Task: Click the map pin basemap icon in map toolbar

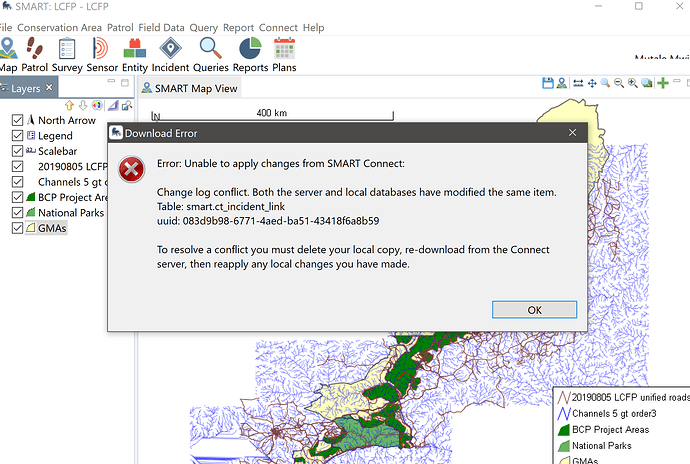Action: [x=562, y=83]
